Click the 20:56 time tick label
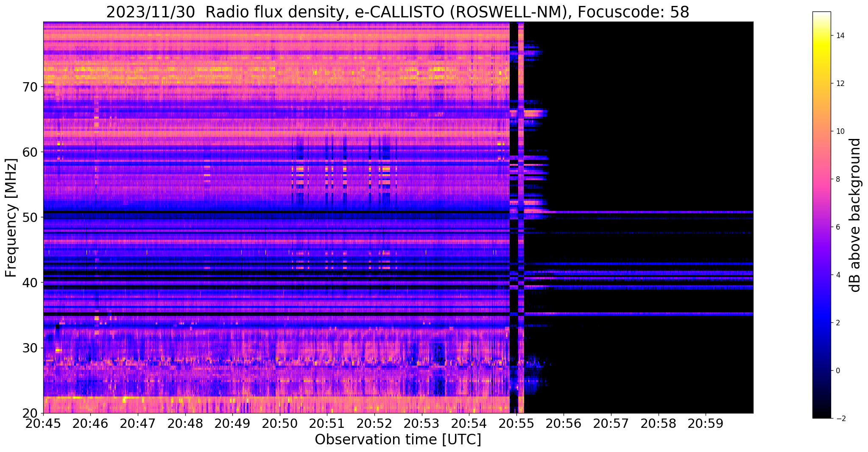Image resolution: width=868 pixels, height=452 pixels. point(564,423)
